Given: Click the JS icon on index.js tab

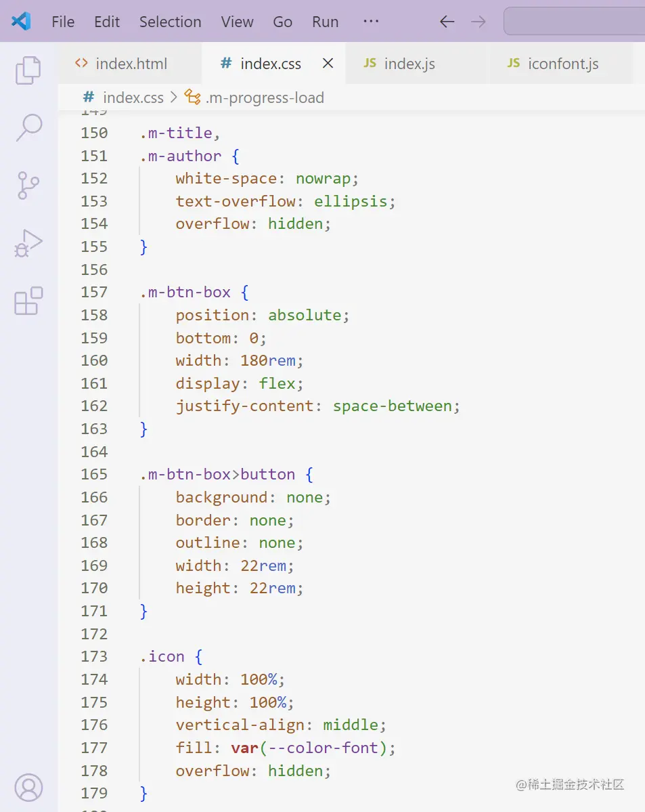Looking at the screenshot, I should pyautogui.click(x=370, y=63).
